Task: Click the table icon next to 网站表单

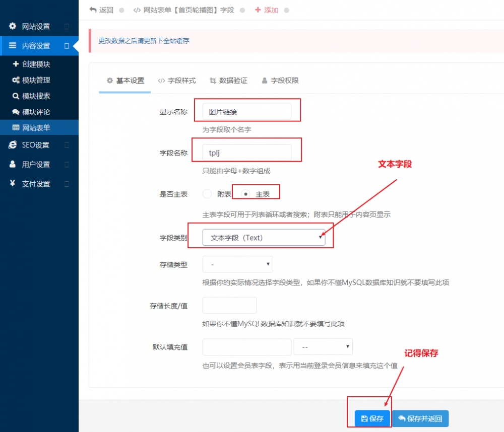Action: click(x=16, y=127)
